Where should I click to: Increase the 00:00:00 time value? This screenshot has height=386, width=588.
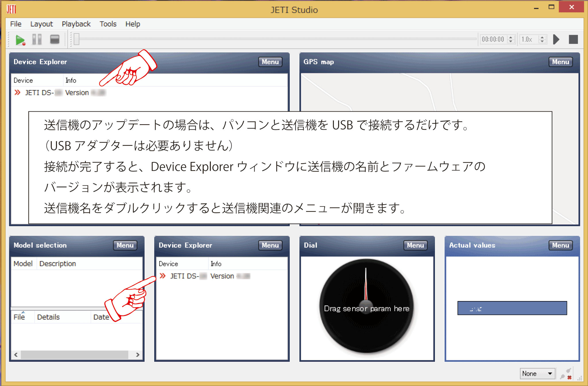pos(511,37)
